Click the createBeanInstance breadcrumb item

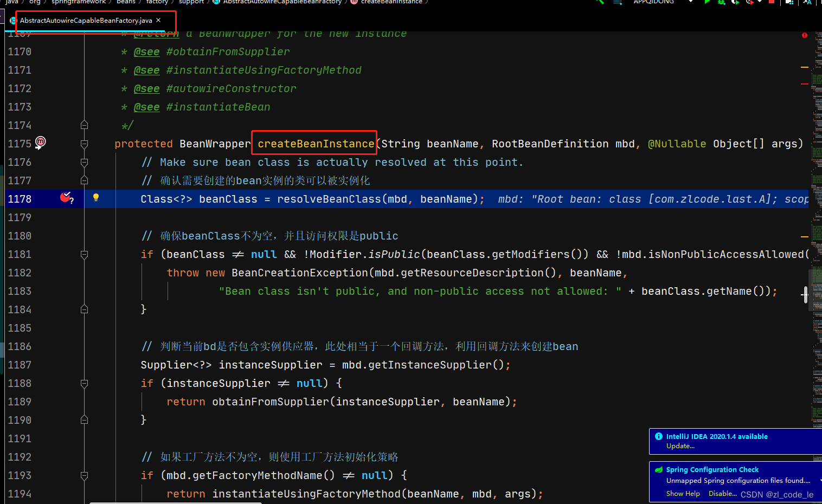(391, 2)
